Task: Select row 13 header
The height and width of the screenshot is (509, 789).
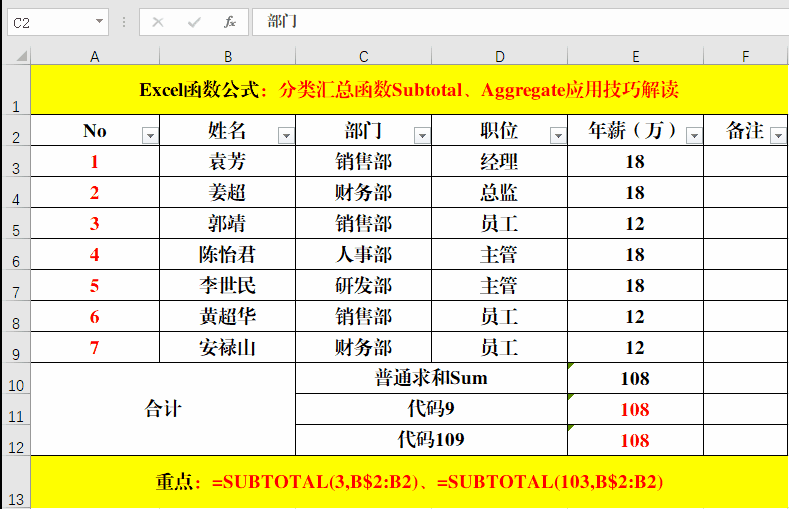Action: pyautogui.click(x=16, y=482)
